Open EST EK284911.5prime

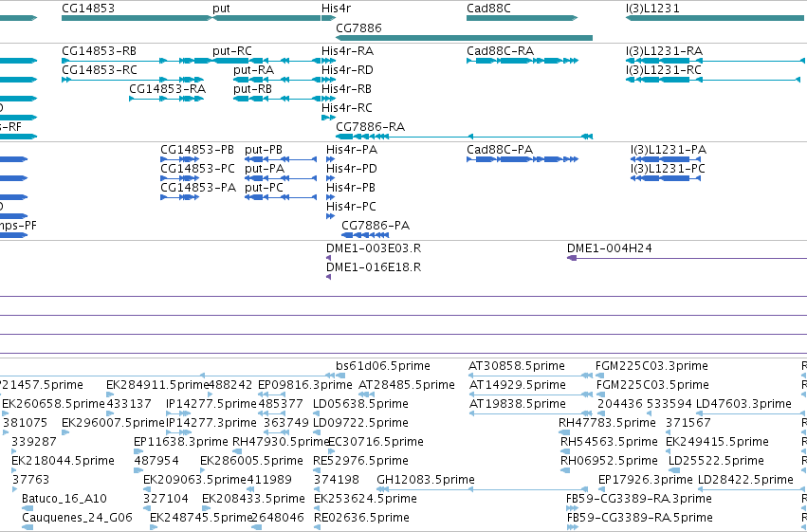[x=157, y=385]
